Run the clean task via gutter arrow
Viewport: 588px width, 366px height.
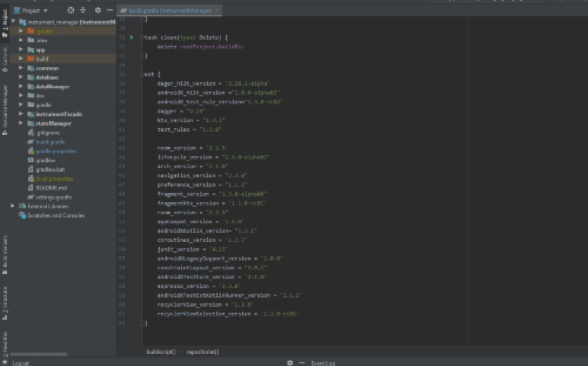(132, 37)
